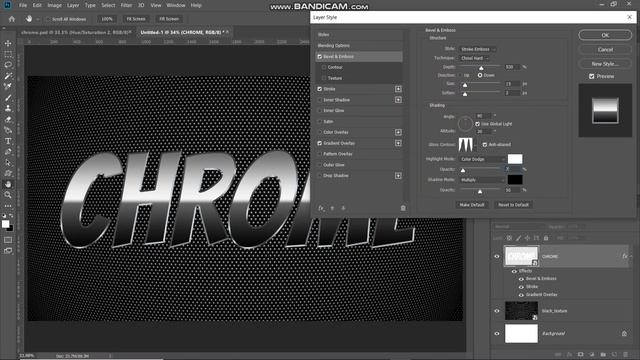Add another Drop Shadow with plus icon
This screenshot has height=360, width=640.
tap(398, 176)
